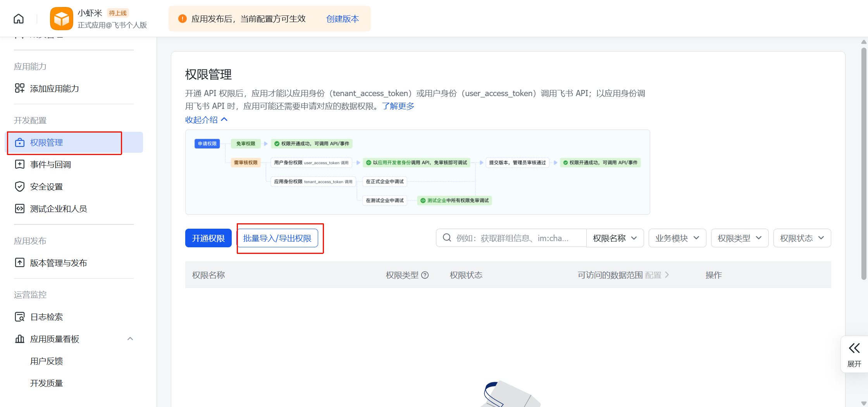This screenshot has width=868, height=407.
Task: Click the 测试企业和人员 code icon
Action: (19, 209)
